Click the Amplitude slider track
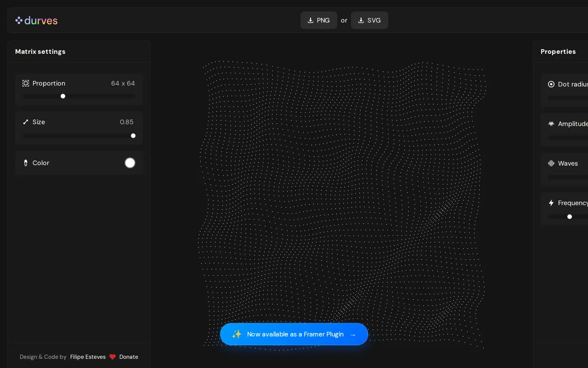This screenshot has width=588, height=368. click(x=568, y=138)
